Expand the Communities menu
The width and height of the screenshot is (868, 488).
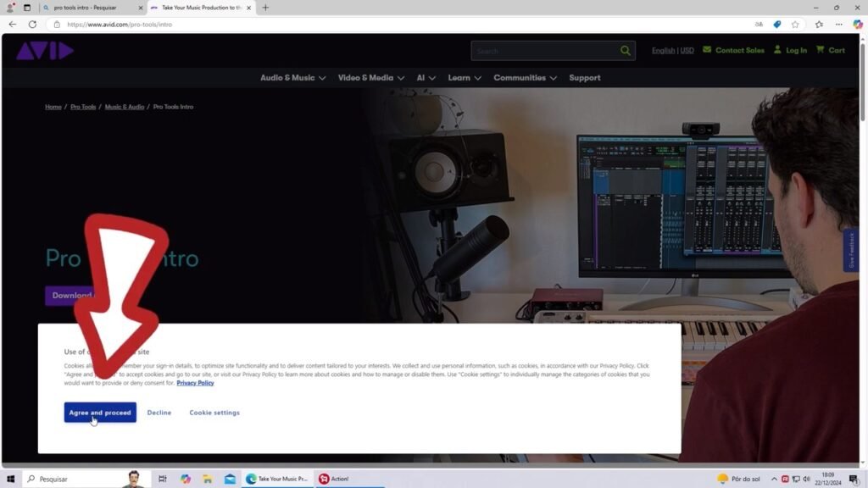tap(525, 78)
